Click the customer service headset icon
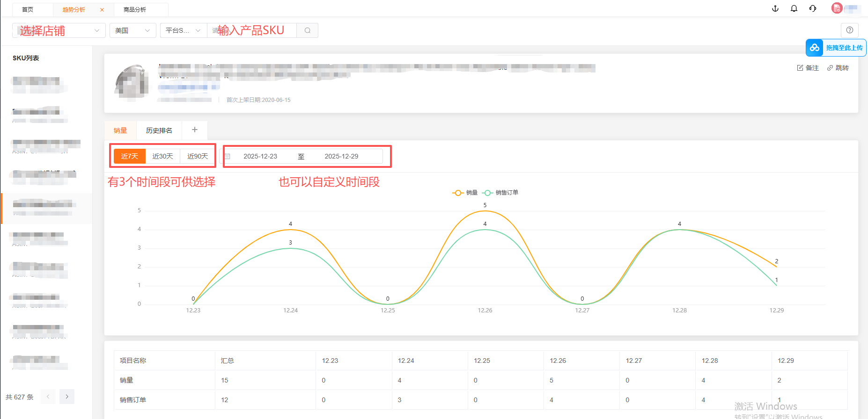The height and width of the screenshot is (419, 868). point(813,8)
